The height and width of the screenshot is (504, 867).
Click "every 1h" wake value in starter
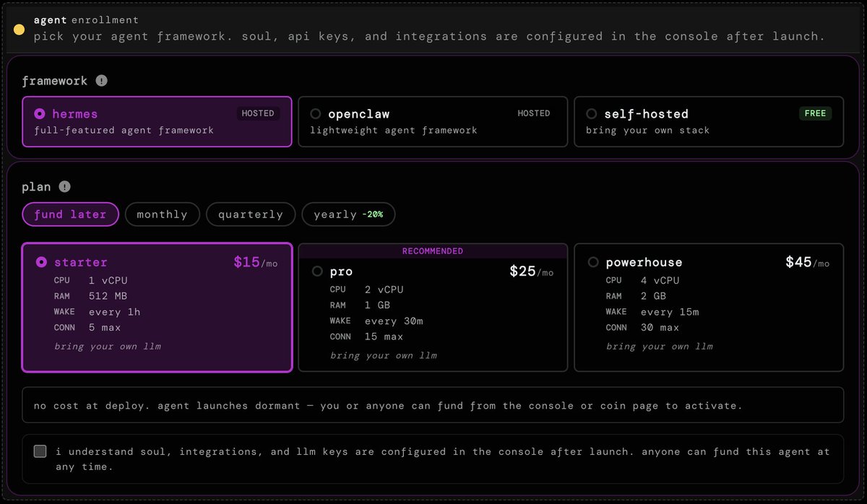coord(114,312)
